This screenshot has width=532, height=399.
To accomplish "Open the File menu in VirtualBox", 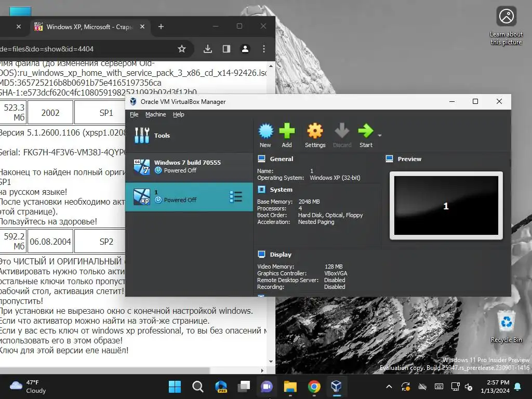I will tap(134, 114).
